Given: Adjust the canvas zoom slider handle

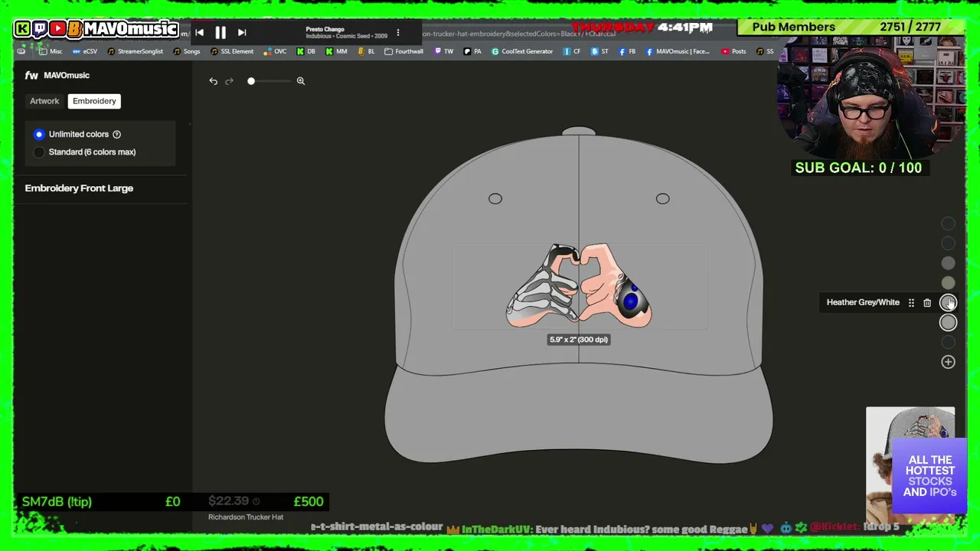Looking at the screenshot, I should click(251, 81).
